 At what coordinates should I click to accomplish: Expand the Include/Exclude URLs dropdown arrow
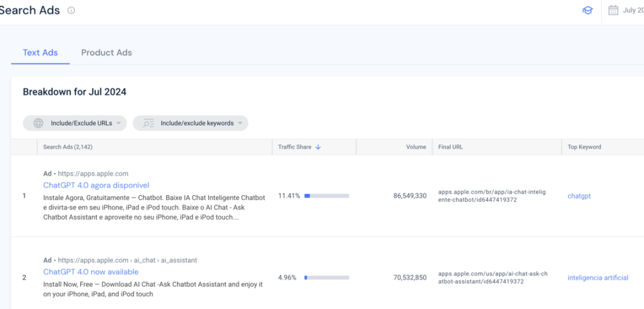point(118,123)
